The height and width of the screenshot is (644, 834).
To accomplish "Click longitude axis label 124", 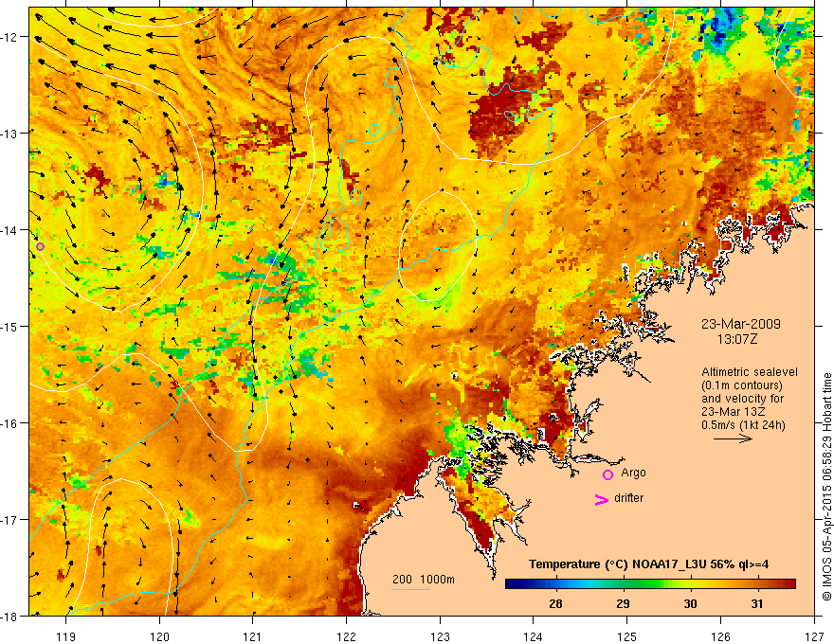I will click(534, 636).
